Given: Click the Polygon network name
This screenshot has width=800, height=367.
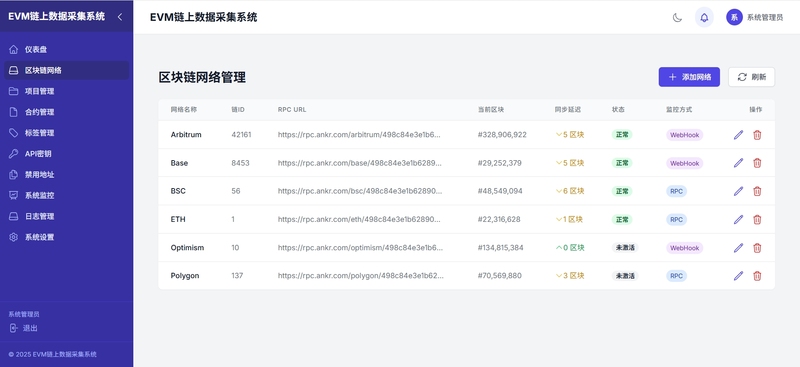Looking at the screenshot, I should tap(185, 276).
